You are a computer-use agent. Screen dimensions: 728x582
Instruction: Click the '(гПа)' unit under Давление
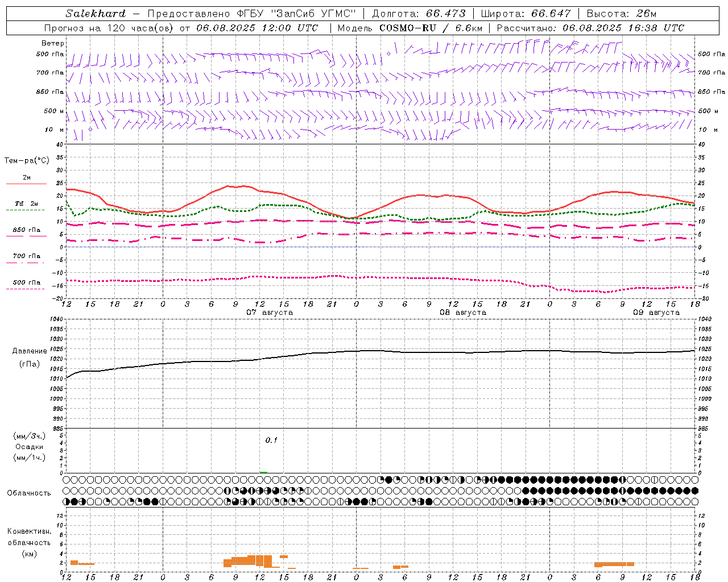(x=30, y=364)
